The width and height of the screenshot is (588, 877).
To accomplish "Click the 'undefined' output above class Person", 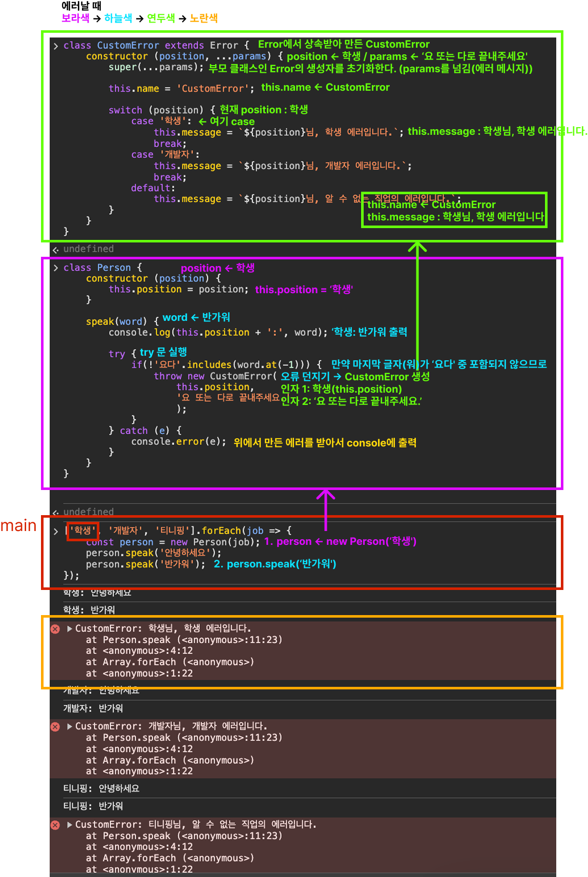I will [89, 249].
